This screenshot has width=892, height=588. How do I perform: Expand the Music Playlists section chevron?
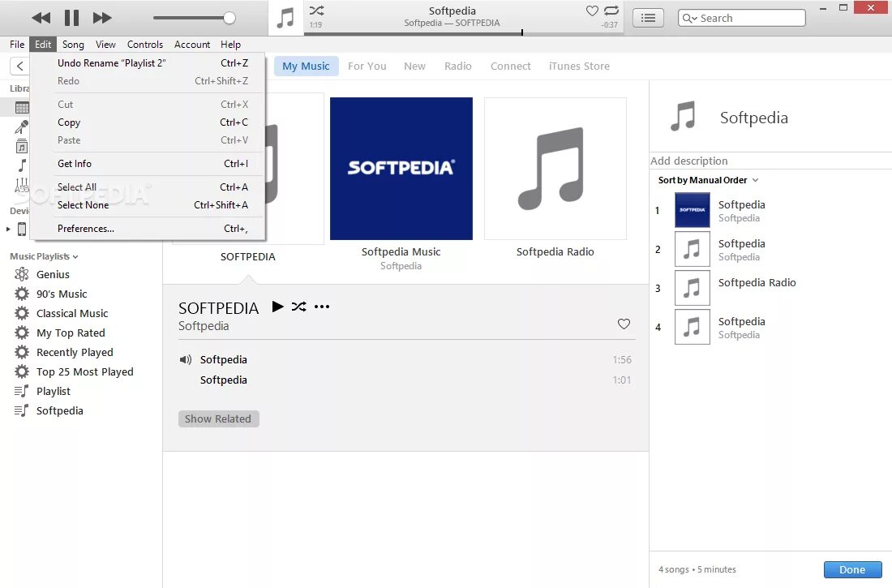[x=75, y=257]
